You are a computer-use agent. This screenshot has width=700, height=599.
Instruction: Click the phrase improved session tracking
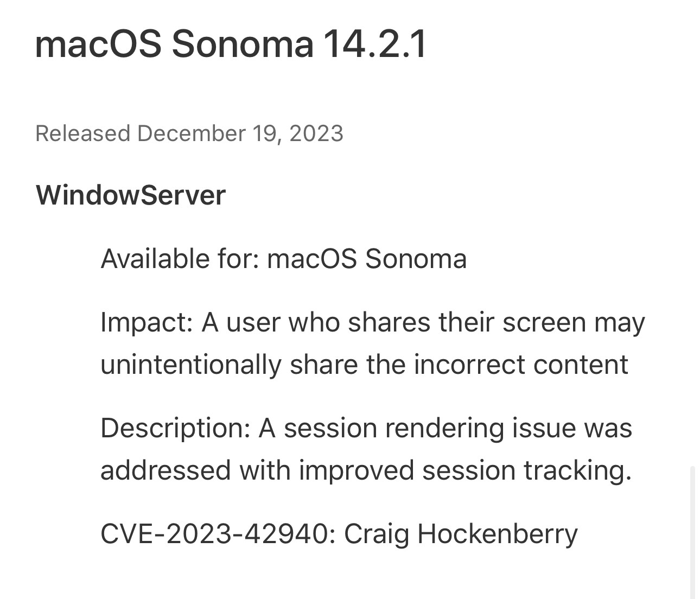click(x=464, y=470)
